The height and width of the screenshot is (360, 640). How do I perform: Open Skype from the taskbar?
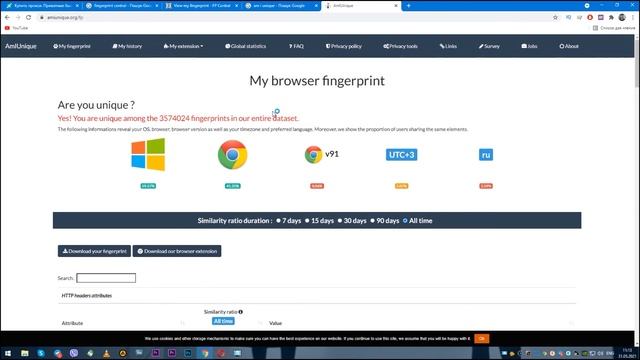(x=41, y=353)
